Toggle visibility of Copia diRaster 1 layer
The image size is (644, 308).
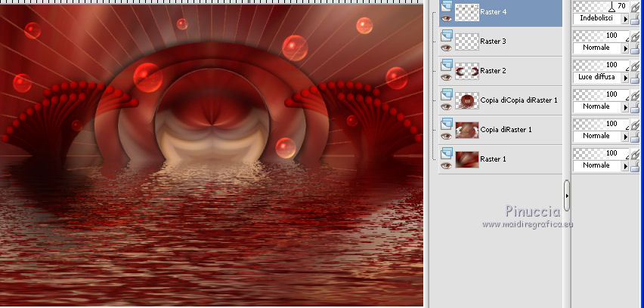point(447,137)
